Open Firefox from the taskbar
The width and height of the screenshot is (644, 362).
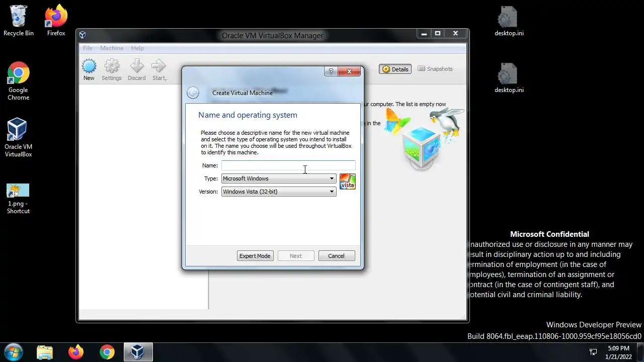point(76,352)
